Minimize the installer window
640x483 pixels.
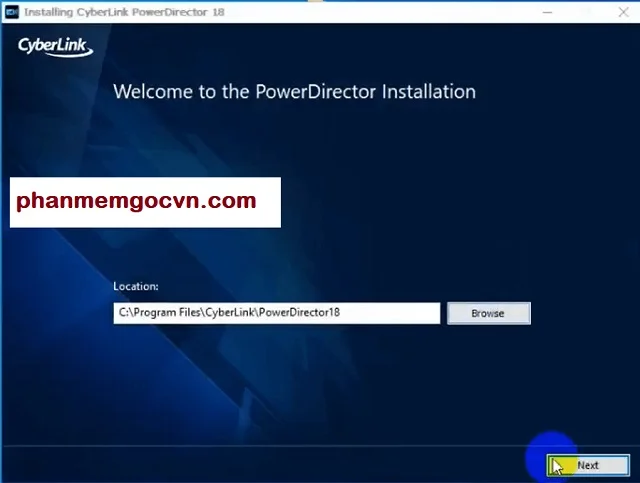pos(547,12)
